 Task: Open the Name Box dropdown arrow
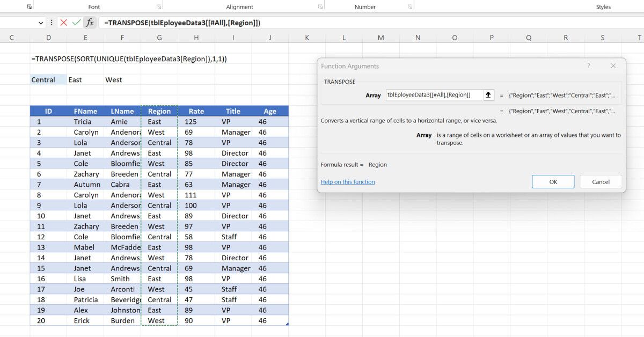(40, 23)
